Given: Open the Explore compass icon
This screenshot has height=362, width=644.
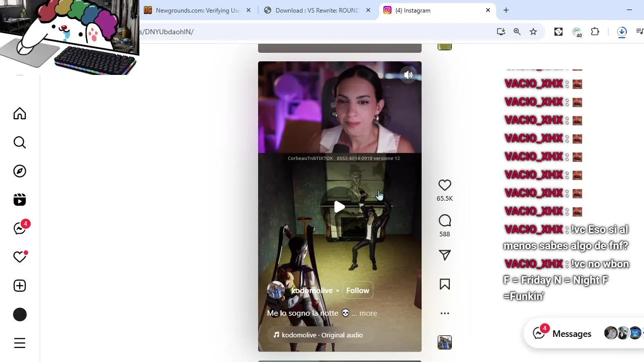Looking at the screenshot, I should pyautogui.click(x=20, y=171).
